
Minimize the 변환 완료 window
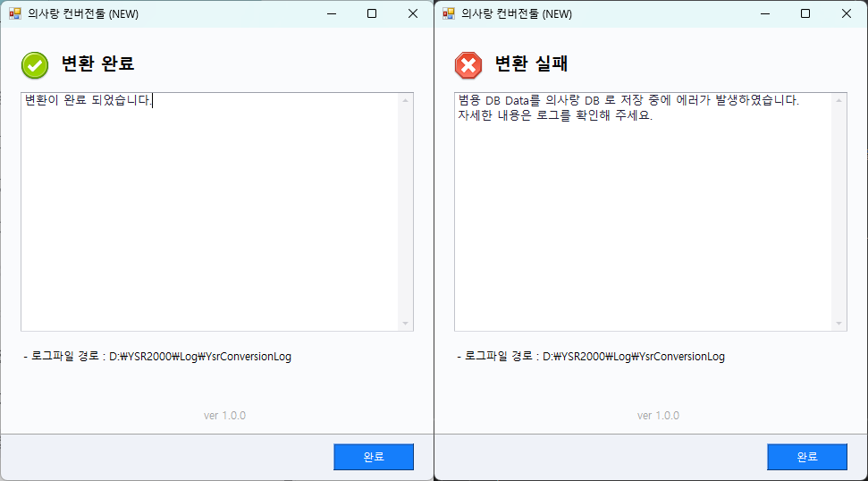tap(331, 13)
